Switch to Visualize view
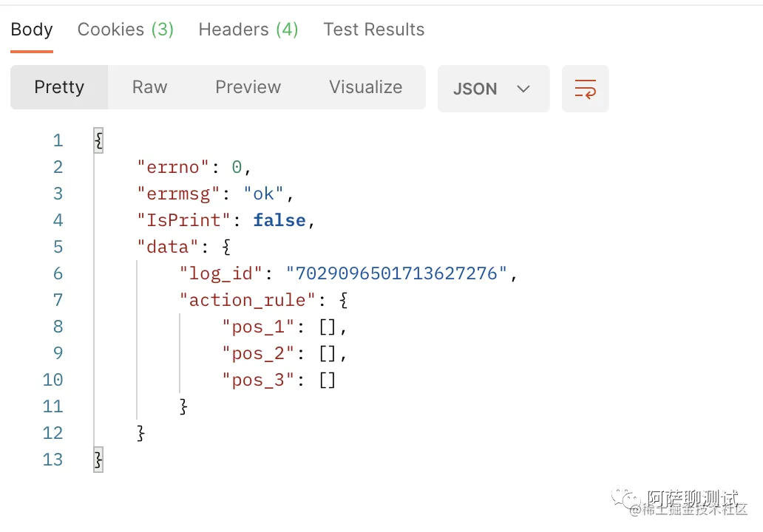 pos(366,87)
